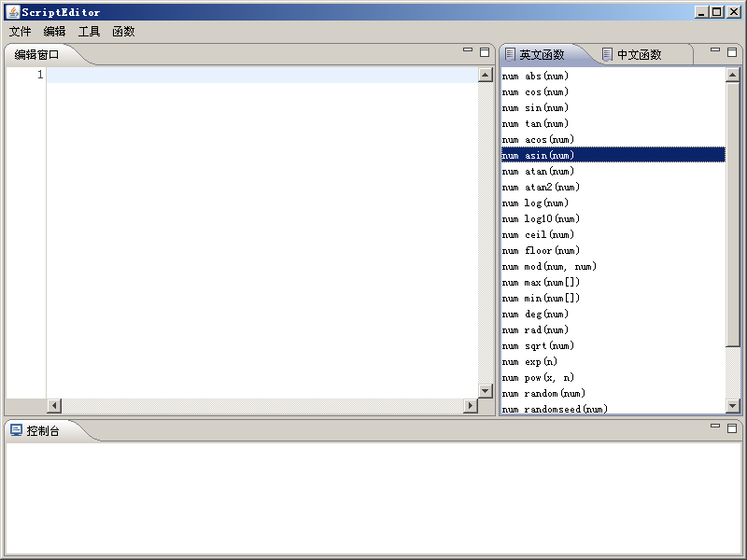Minimize the ScriptEditor window
The image size is (747, 560).
click(x=701, y=12)
